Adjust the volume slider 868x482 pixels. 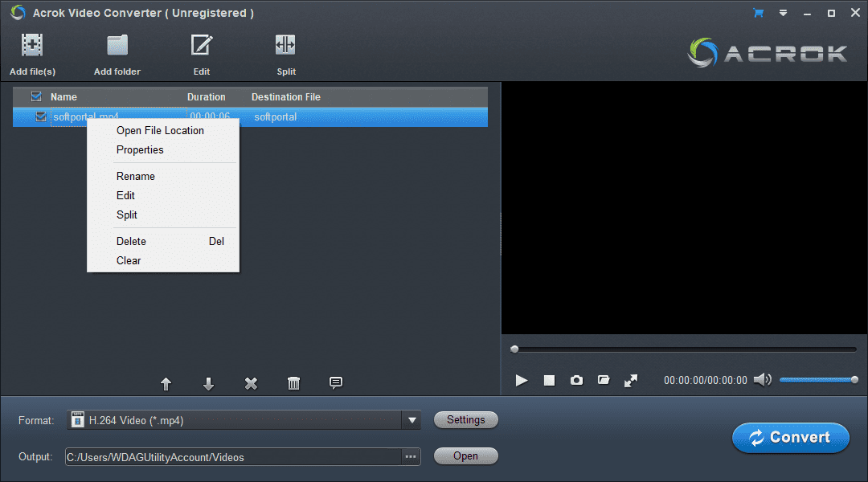click(x=818, y=380)
